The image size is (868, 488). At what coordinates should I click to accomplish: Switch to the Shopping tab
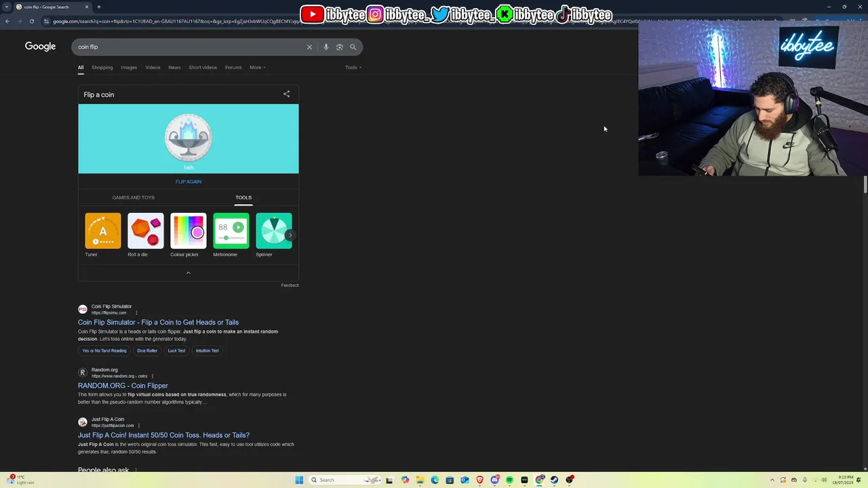(102, 67)
